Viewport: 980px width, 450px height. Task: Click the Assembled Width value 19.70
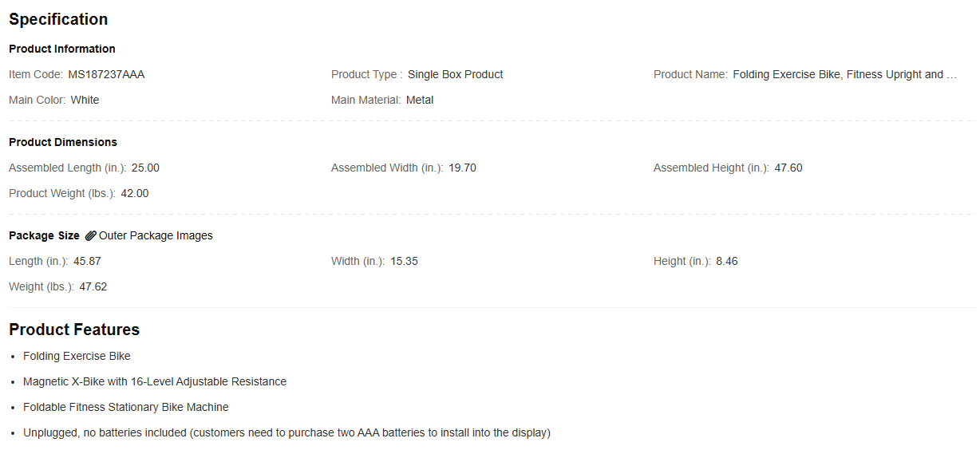point(462,168)
